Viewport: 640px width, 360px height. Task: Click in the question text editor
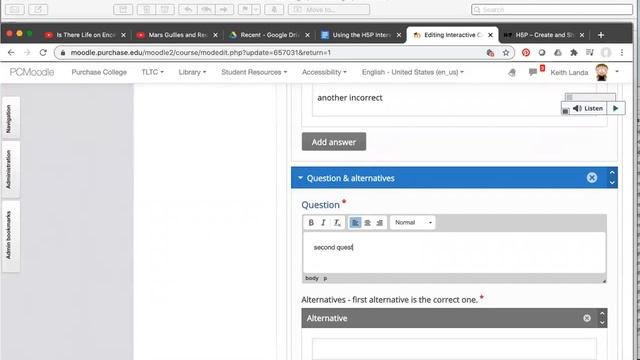coord(454,252)
